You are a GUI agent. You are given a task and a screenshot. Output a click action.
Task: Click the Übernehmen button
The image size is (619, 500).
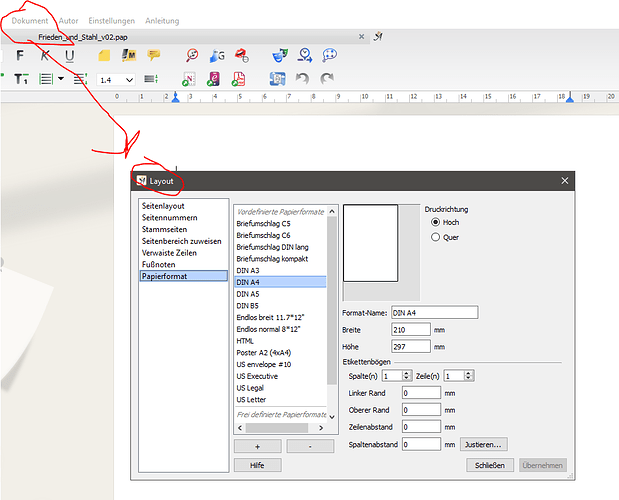(x=543, y=465)
